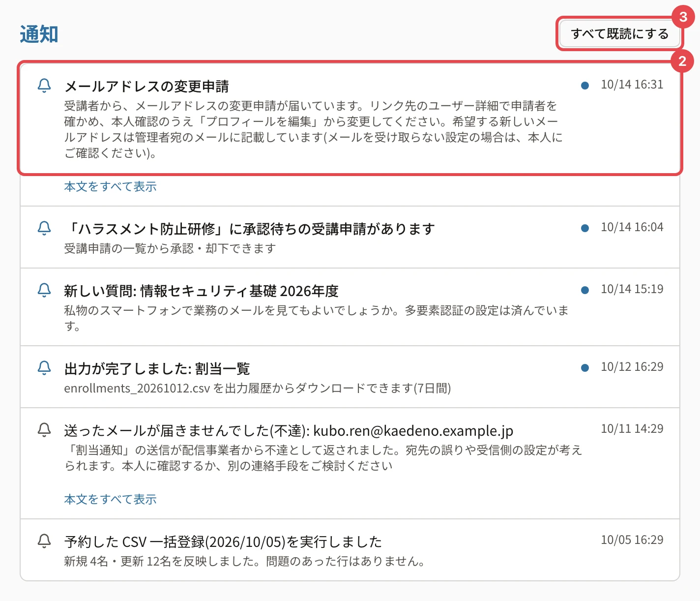The width and height of the screenshot is (700, 601).
Task: Click 受講申請の一覧から承認・却下できます text
Action: [170, 248]
